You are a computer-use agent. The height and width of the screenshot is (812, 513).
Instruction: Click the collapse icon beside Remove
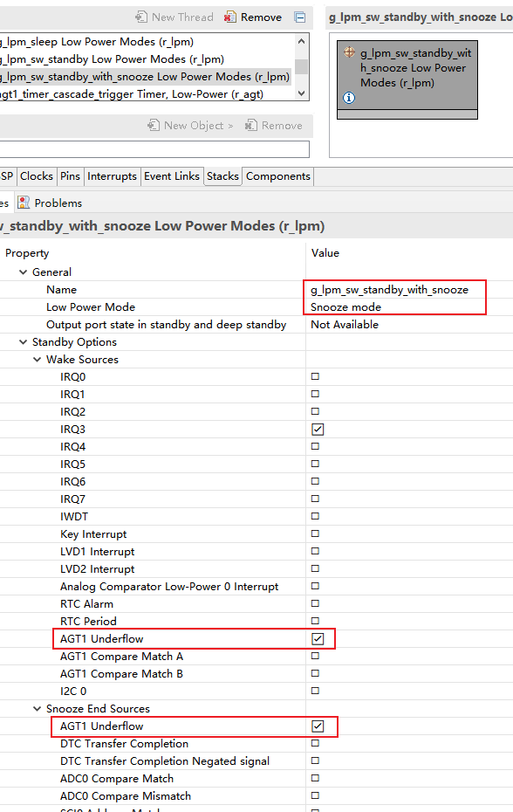300,17
